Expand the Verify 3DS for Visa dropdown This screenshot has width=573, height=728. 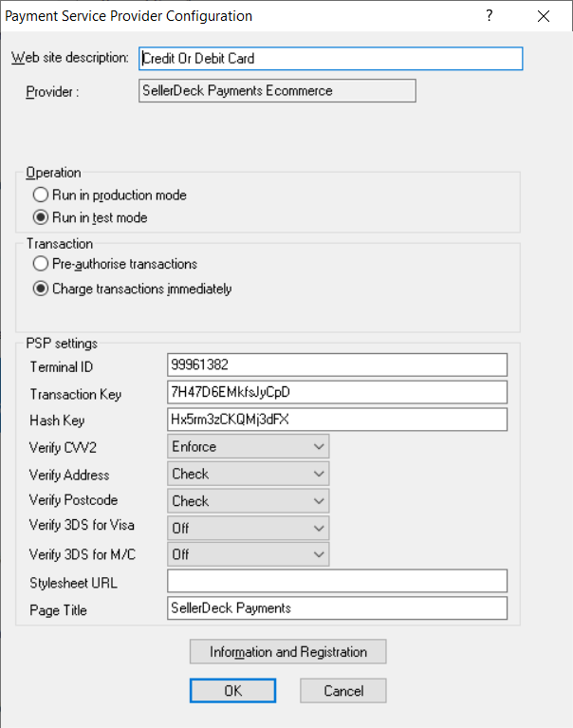coord(249,528)
